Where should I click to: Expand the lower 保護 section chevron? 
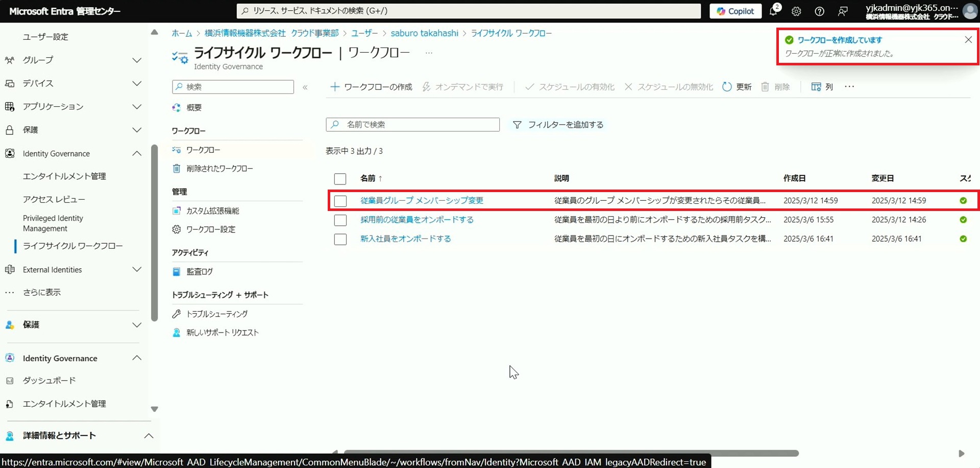[137, 325]
